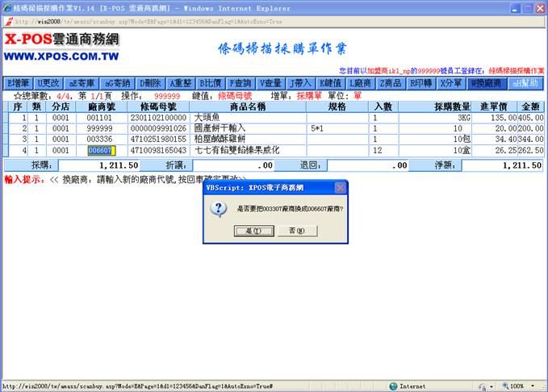Click the V查量 toolbar button
This screenshot has height=392, width=548.
click(x=271, y=83)
